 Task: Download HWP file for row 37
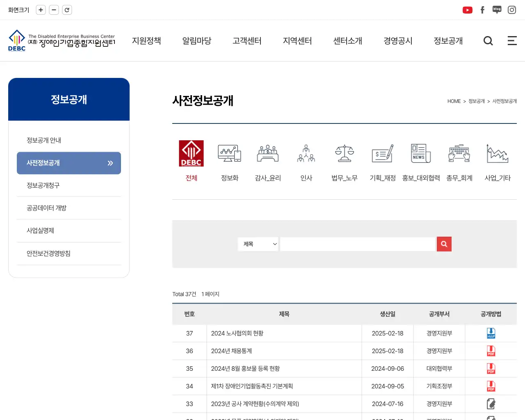click(x=491, y=333)
